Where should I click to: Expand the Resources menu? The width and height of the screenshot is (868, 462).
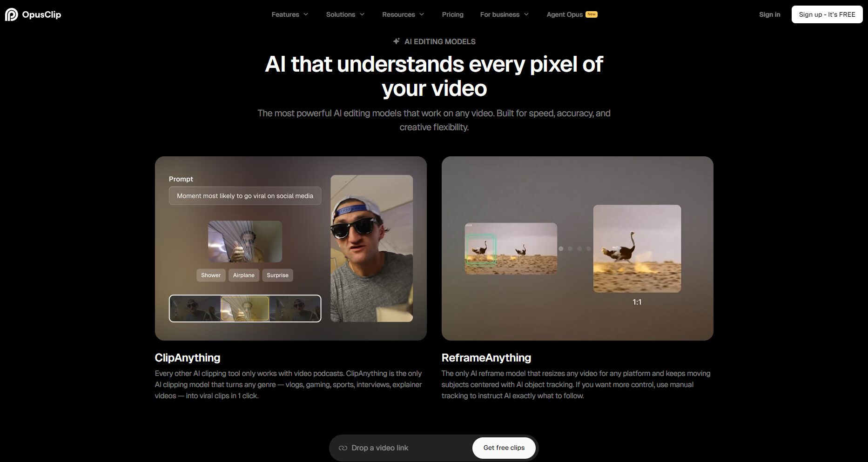tap(403, 14)
